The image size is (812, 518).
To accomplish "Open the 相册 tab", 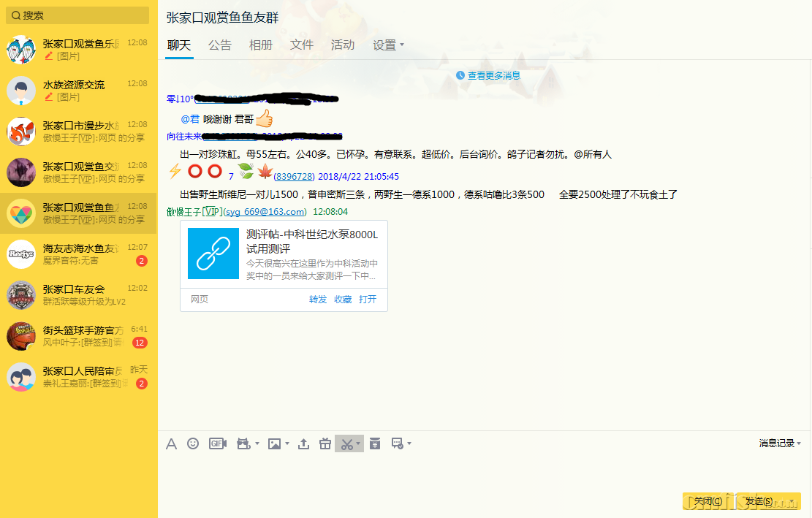I will click(261, 45).
